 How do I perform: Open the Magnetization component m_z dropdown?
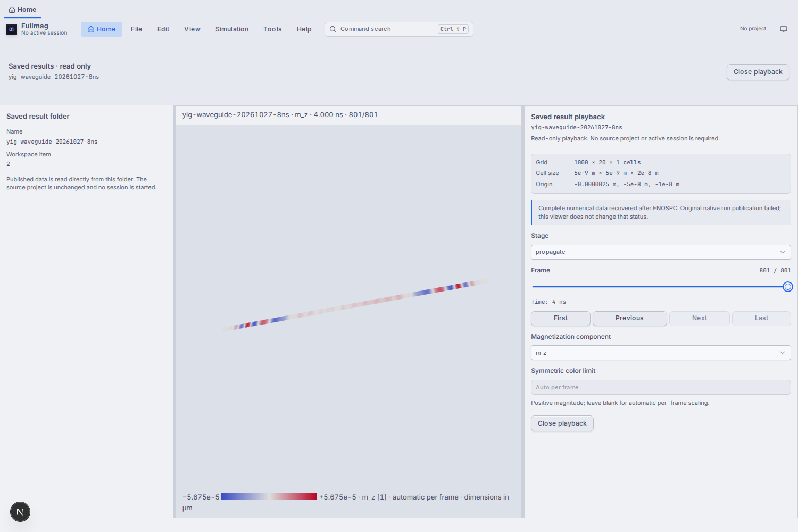661,353
